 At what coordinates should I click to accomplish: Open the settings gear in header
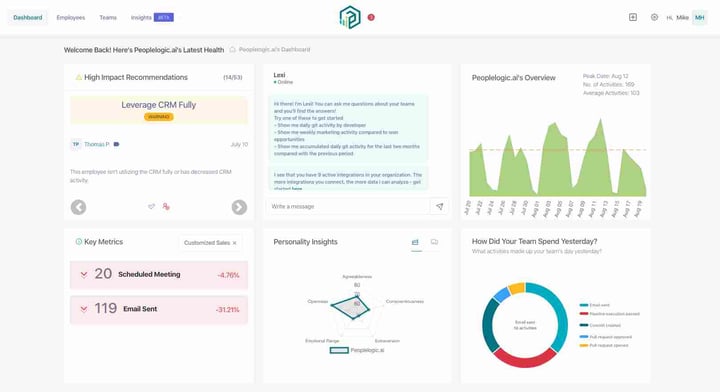tap(654, 17)
